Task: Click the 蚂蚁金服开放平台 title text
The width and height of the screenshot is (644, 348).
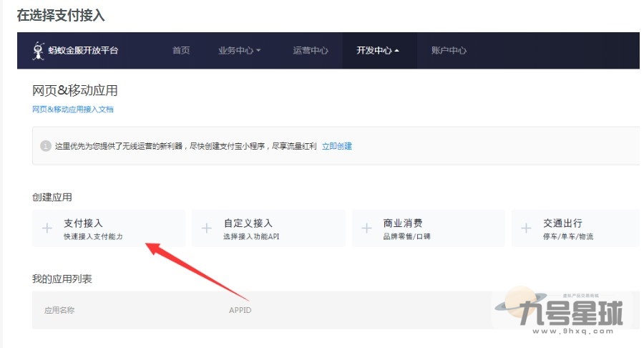Action: (84, 51)
